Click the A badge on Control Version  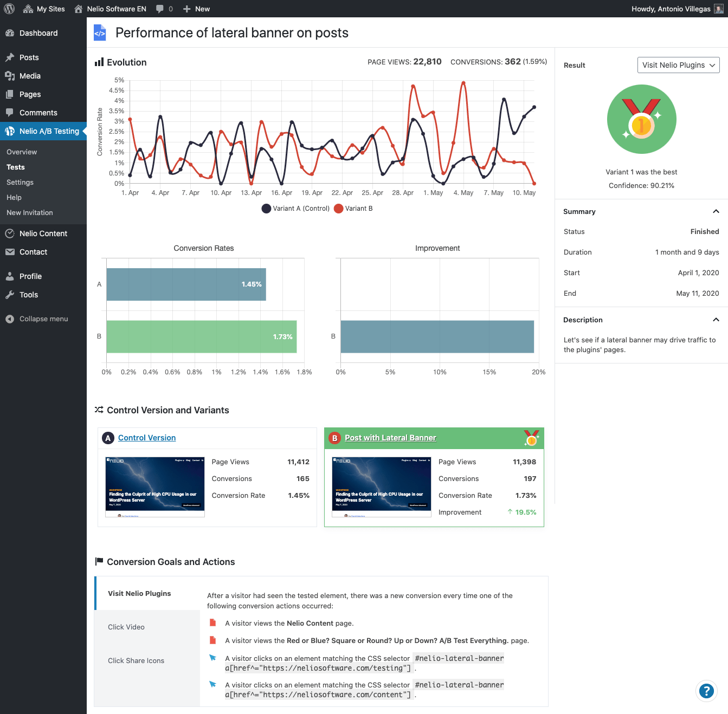click(108, 438)
